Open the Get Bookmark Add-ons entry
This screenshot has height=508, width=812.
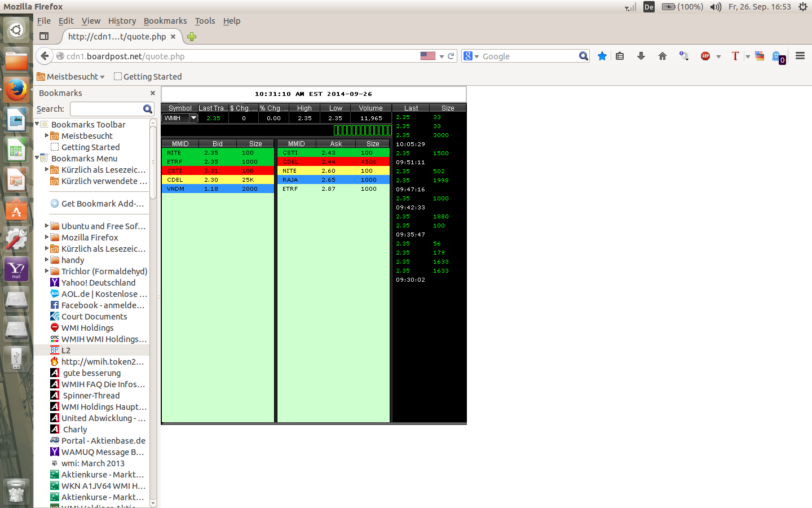point(97,203)
